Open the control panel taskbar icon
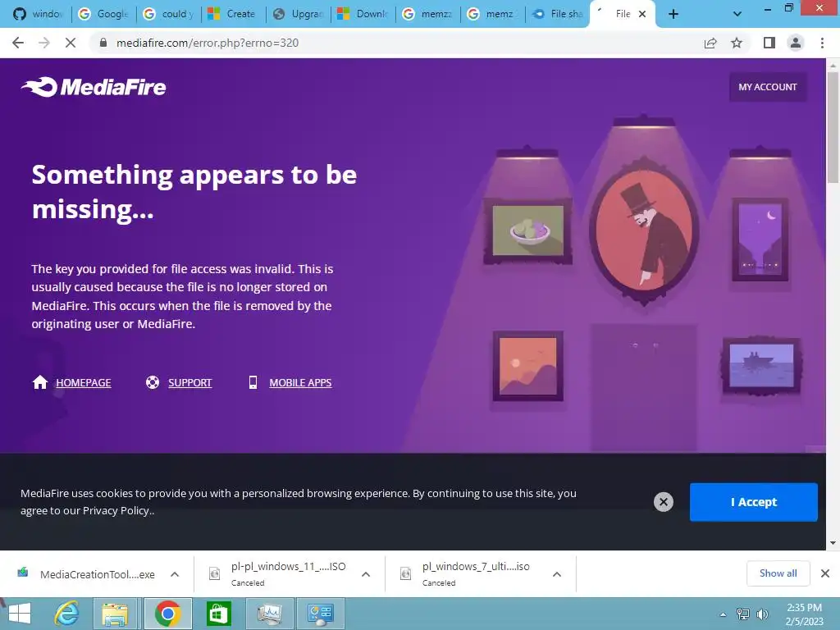Image resolution: width=840 pixels, height=630 pixels. [x=321, y=614]
